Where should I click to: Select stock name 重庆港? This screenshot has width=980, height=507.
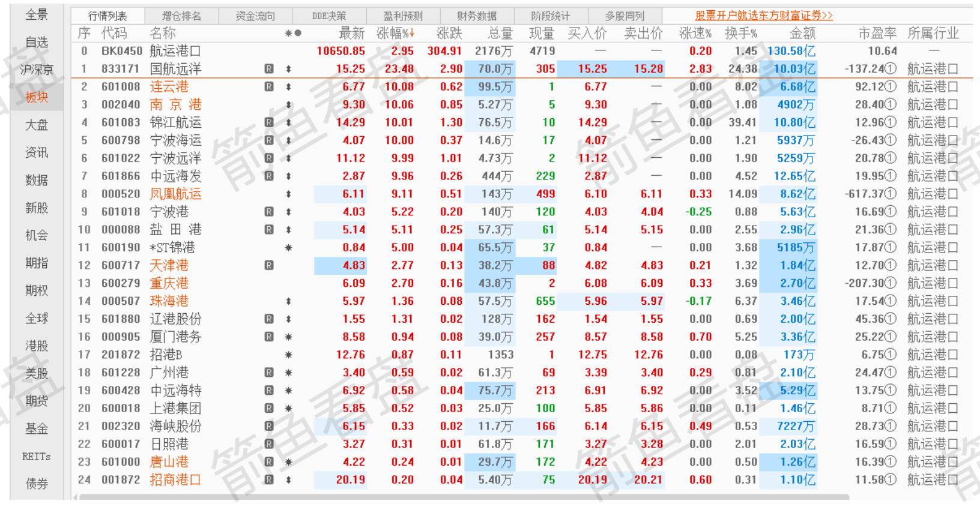click(169, 283)
